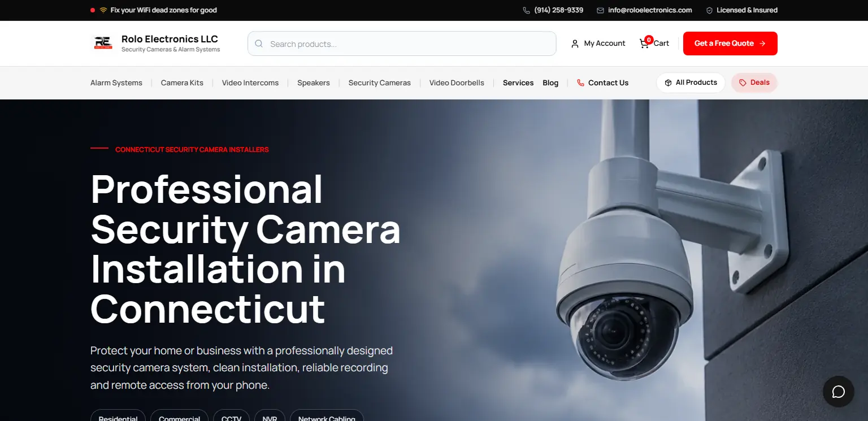Click the phone icon next to (914) 258-9339
868x421 pixels.
pos(527,10)
